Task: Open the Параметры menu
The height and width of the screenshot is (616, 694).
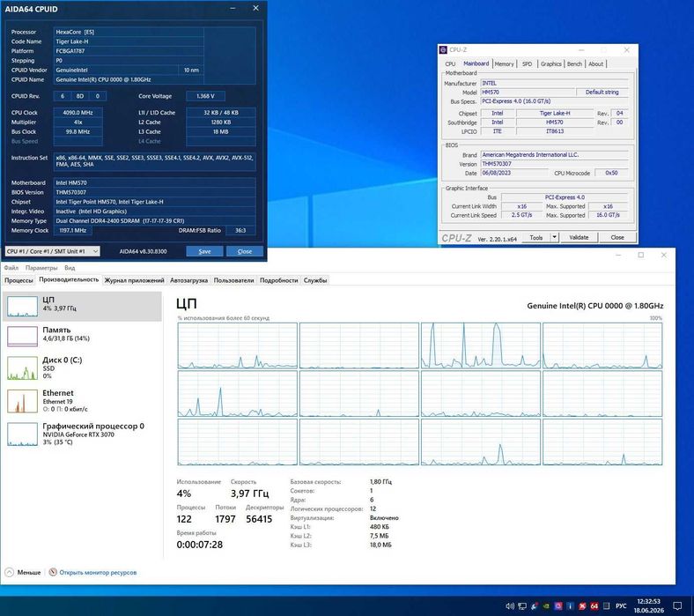Action: (41, 268)
